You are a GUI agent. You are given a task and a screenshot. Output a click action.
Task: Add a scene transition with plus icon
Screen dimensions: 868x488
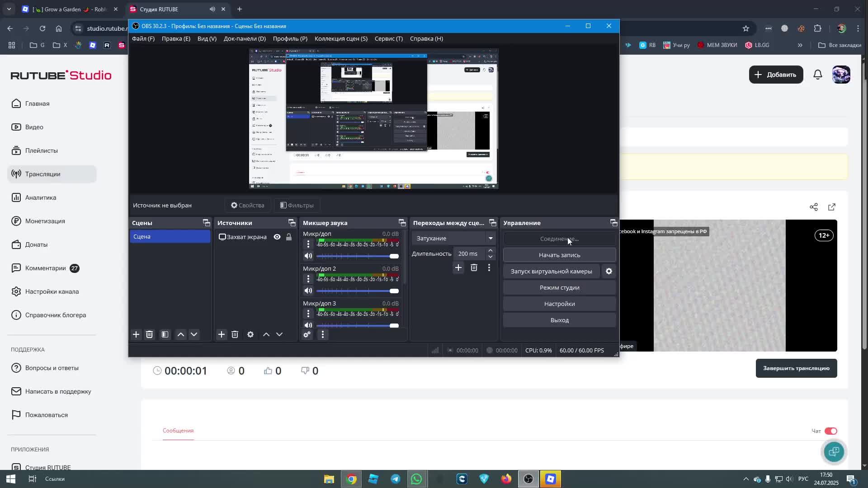pos(458,268)
